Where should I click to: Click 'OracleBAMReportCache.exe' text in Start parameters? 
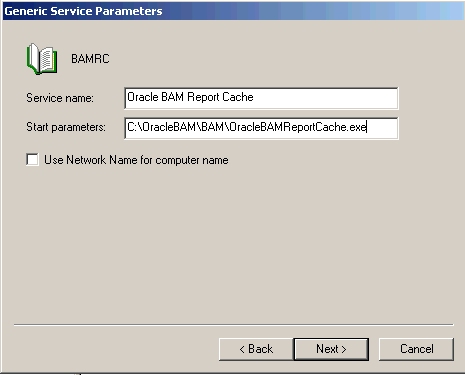coord(298,127)
